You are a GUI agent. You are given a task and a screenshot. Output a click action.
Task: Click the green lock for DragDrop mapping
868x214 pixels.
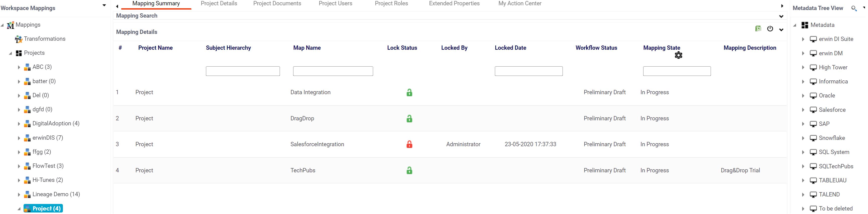(409, 119)
